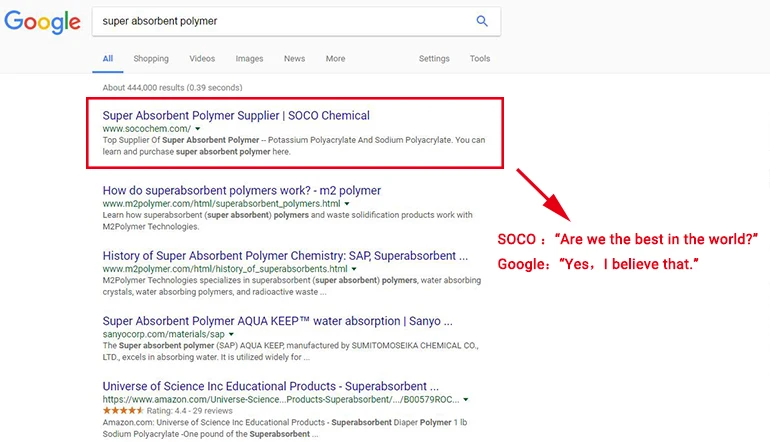Click the m2polymer superabsorbent_polymers.html URL

click(x=221, y=204)
